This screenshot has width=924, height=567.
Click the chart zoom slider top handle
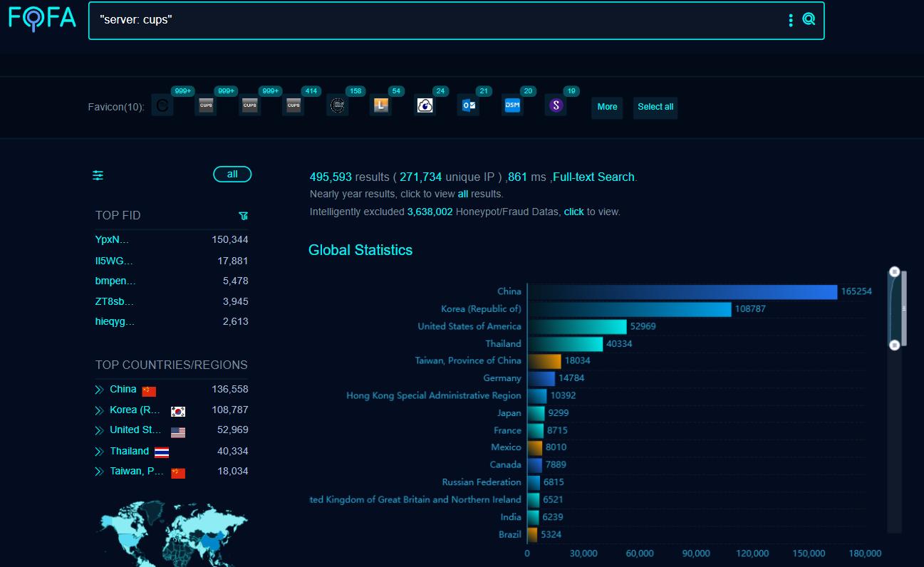[895, 271]
